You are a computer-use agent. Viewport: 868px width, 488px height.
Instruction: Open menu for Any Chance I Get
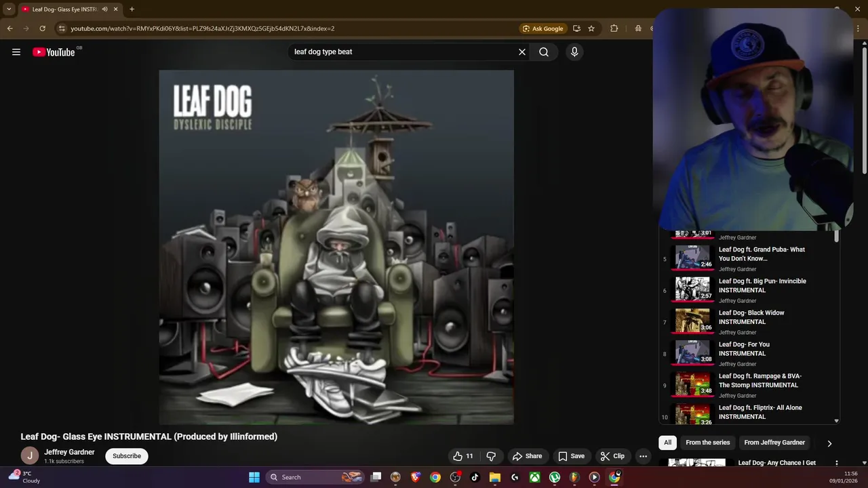point(837,464)
